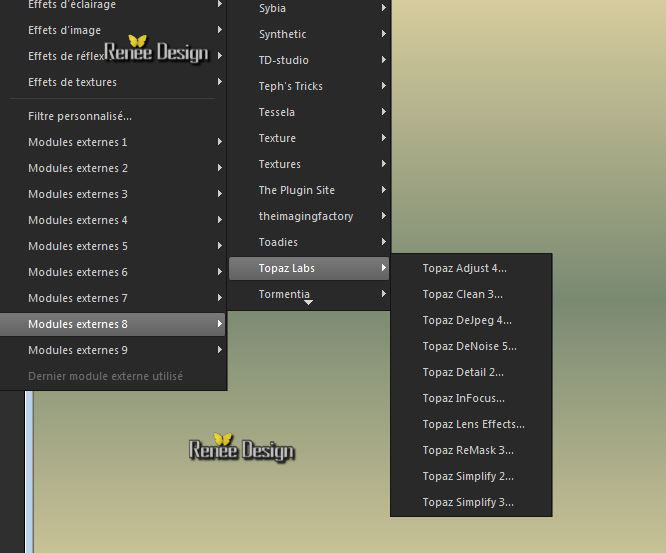Click arrow beside Effets de textures

click(220, 81)
